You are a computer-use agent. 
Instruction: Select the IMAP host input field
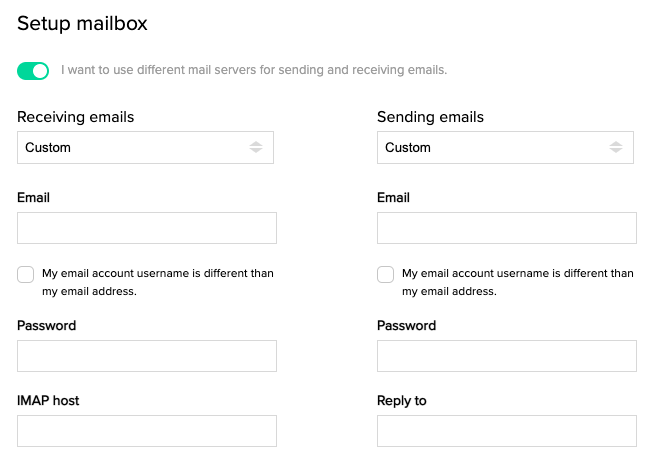click(x=147, y=431)
